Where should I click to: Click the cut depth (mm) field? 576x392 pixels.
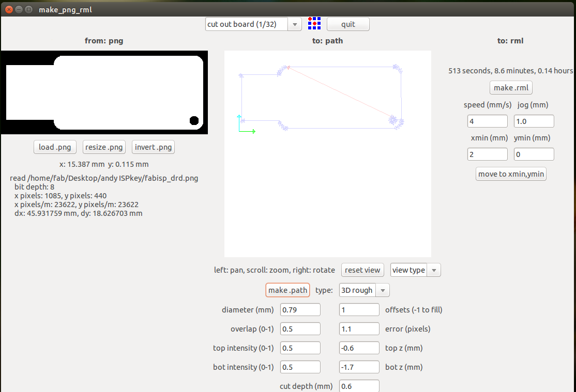[359, 386]
